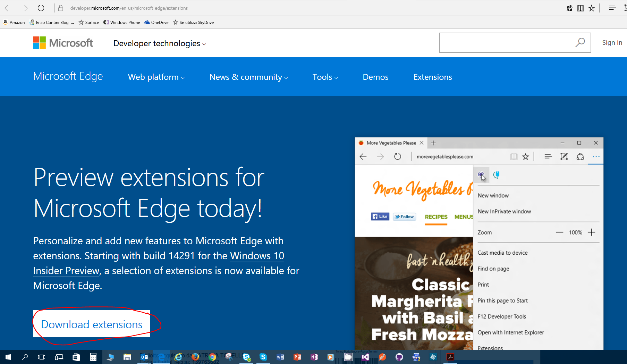627x364 pixels.
Task: Expand the Web platform menu
Action: coord(156,77)
